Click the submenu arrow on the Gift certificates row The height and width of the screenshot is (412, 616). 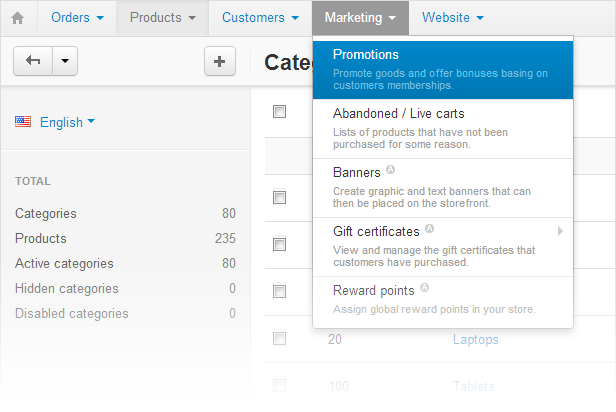tap(560, 231)
